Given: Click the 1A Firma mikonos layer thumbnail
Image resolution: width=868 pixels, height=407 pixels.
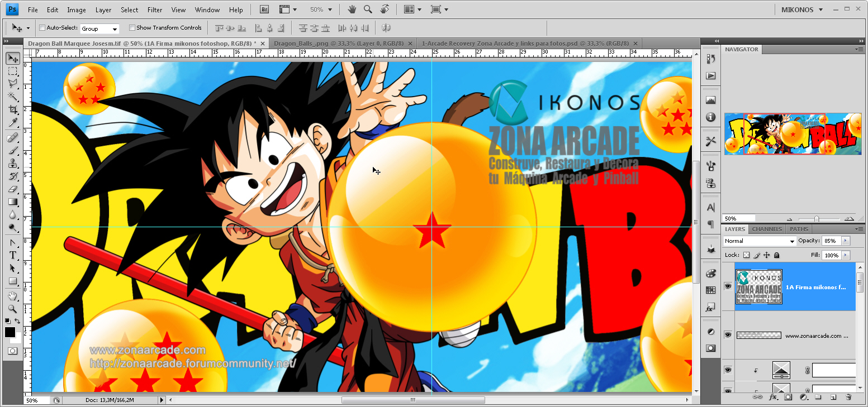Looking at the screenshot, I should pos(759,286).
